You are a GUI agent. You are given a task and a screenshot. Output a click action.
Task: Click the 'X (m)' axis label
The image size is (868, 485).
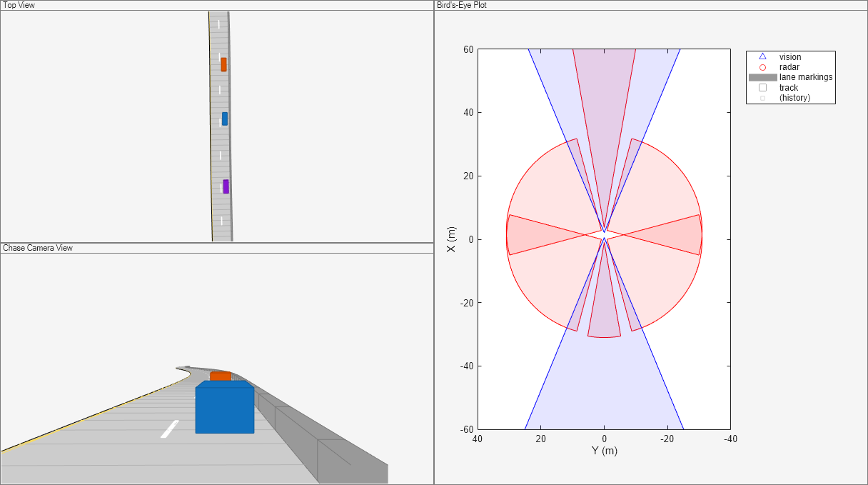450,239
